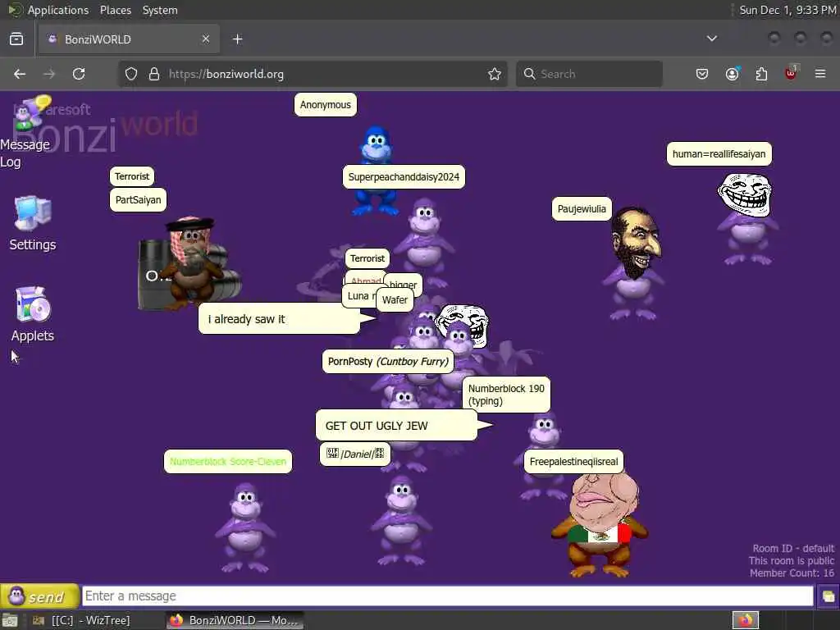Click the Wafer name tag
840x630 pixels.
(395, 300)
